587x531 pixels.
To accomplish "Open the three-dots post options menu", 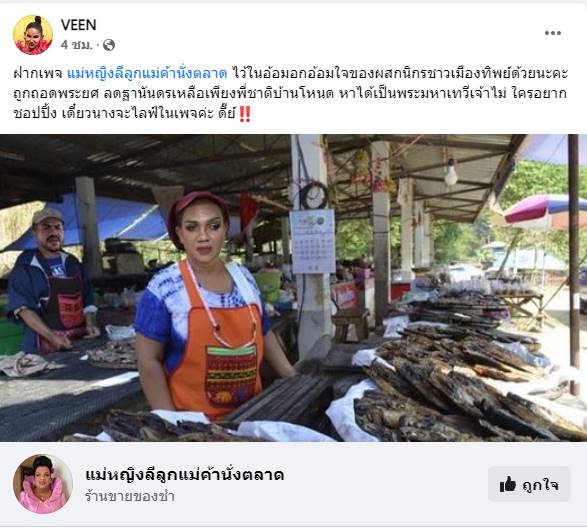I will click(x=553, y=33).
